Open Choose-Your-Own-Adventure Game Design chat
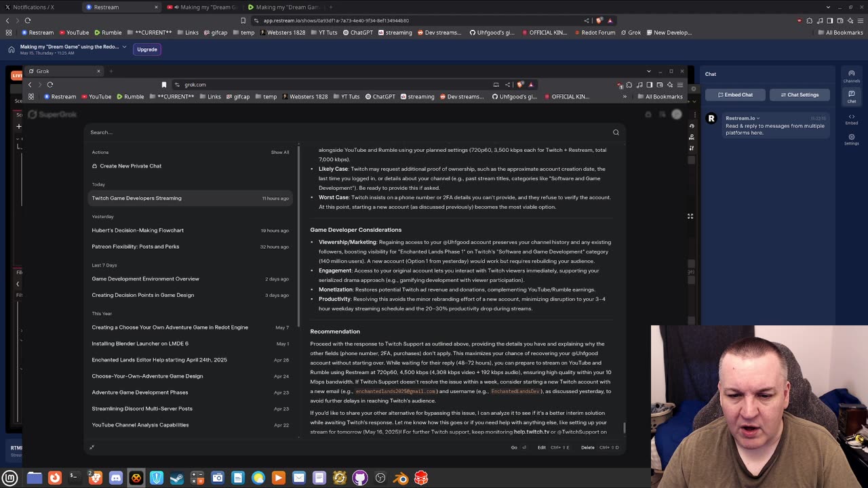Viewport: 868px width, 488px height. [191, 376]
